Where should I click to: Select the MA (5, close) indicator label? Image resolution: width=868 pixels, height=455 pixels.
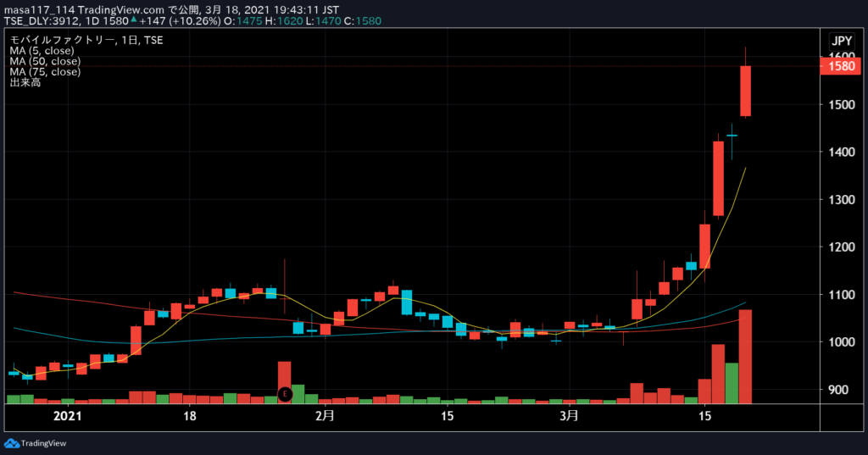42,50
